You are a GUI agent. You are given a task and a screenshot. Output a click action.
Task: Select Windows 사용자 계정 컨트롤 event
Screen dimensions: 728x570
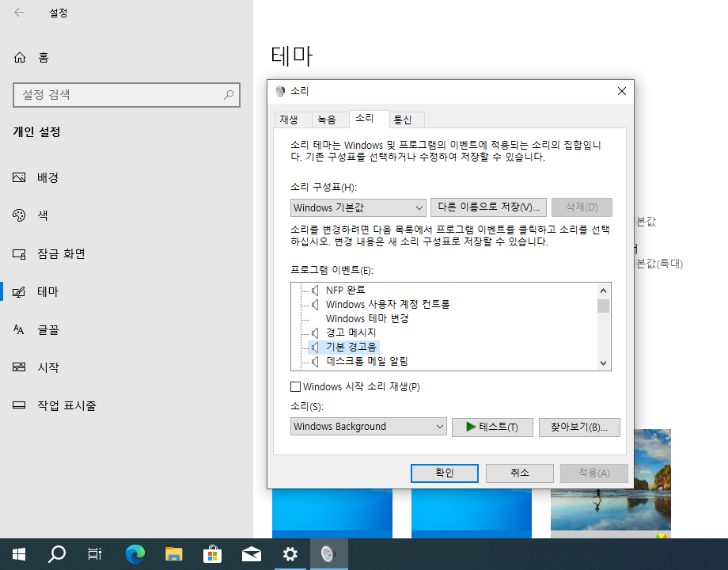(388, 305)
